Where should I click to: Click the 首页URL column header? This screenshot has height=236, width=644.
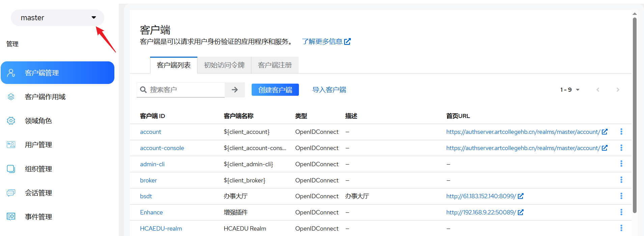[x=458, y=116]
